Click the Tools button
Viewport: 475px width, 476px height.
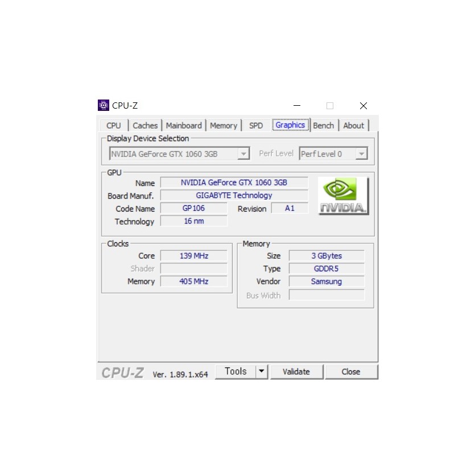click(x=236, y=371)
